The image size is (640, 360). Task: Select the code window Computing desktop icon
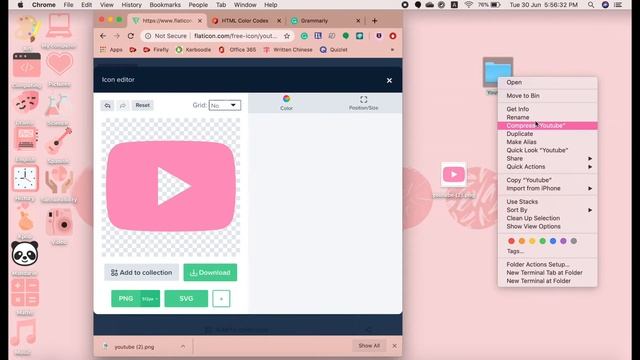27,65
